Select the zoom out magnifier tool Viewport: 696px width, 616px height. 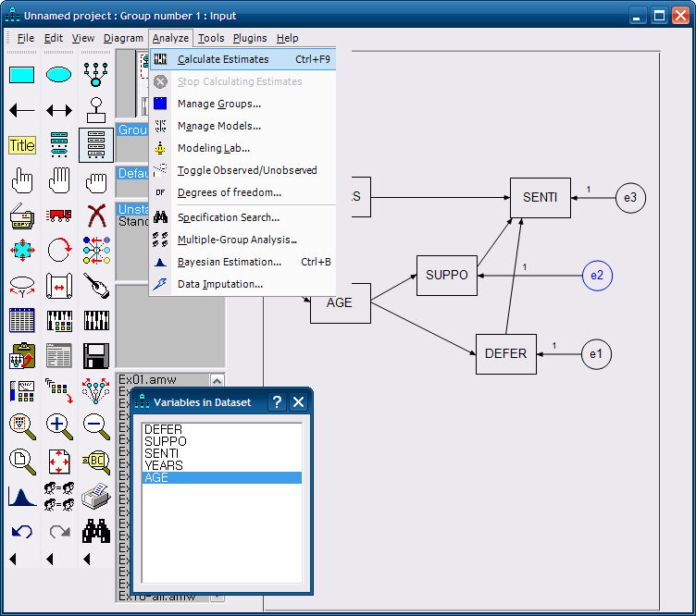[x=96, y=426]
